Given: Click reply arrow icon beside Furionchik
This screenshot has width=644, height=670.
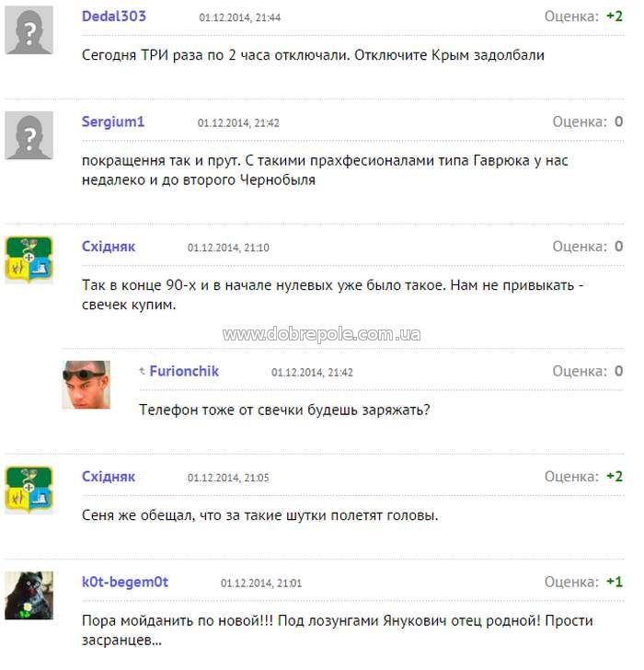Looking at the screenshot, I should pyautogui.click(x=143, y=371).
